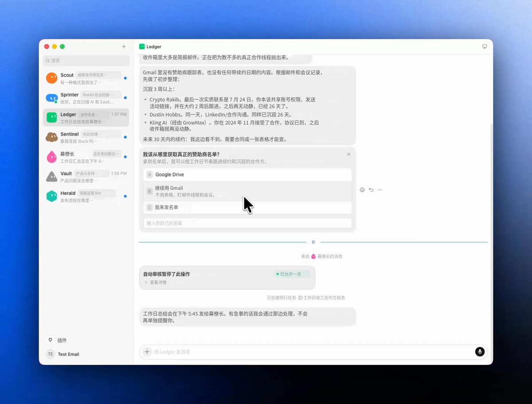532x404 pixels.
Task: Click the Kling AI bullet text
Action: click(x=234, y=126)
